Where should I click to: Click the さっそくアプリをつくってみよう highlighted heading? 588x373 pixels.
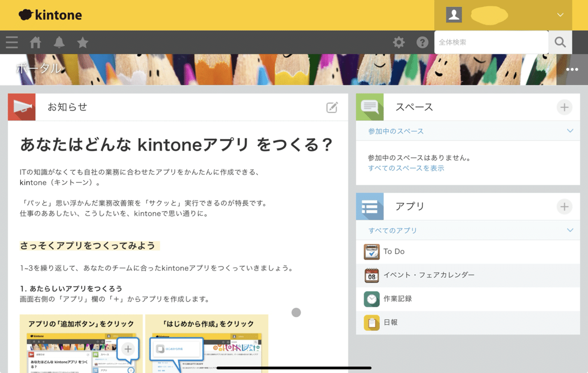click(89, 246)
